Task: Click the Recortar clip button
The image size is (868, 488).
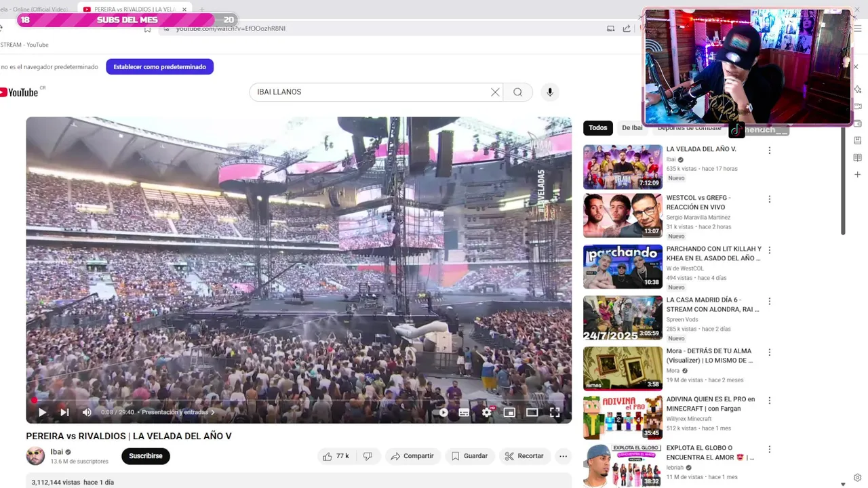Action: [x=524, y=456]
